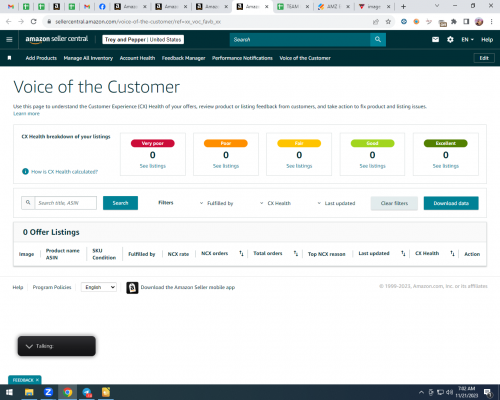Sort the Total orders column
Image resolution: width=500 pixels, height=400 pixels.
click(x=296, y=254)
